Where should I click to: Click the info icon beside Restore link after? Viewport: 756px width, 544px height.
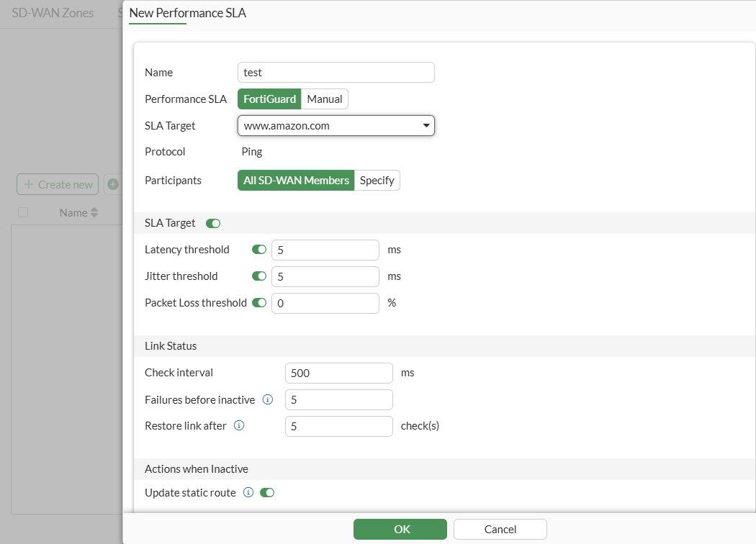238,426
